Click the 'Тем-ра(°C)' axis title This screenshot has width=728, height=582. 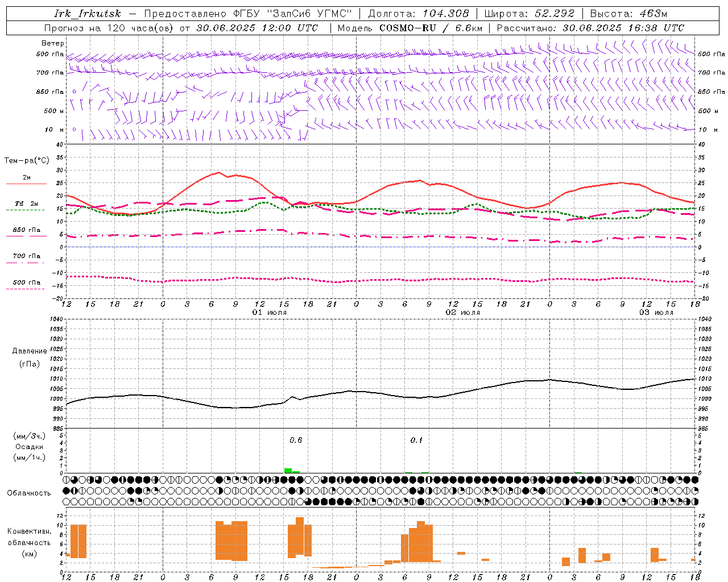pos(27,161)
